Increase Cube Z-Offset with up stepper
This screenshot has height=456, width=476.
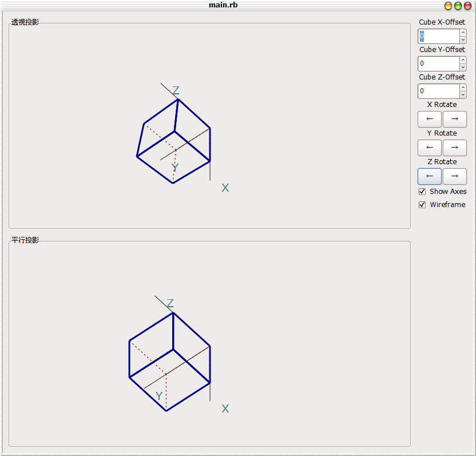[x=463, y=88]
